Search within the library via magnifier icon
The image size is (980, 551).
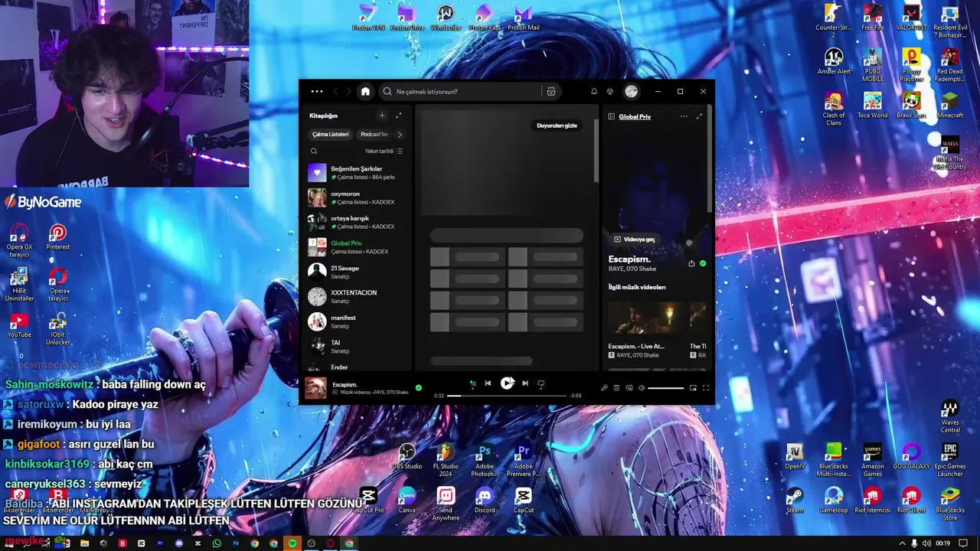click(315, 152)
